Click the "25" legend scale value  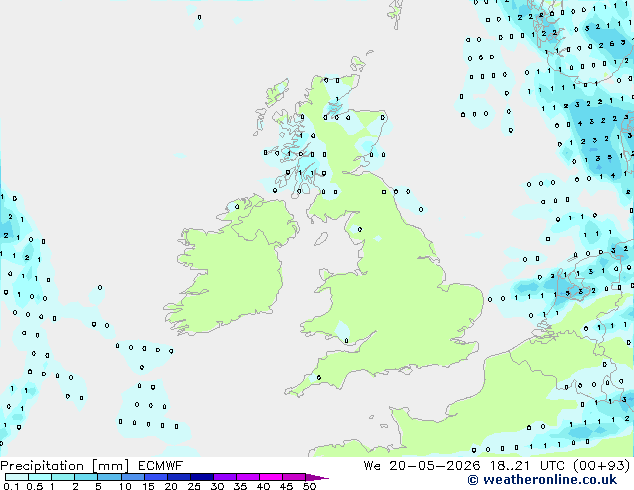pyautogui.click(x=194, y=486)
